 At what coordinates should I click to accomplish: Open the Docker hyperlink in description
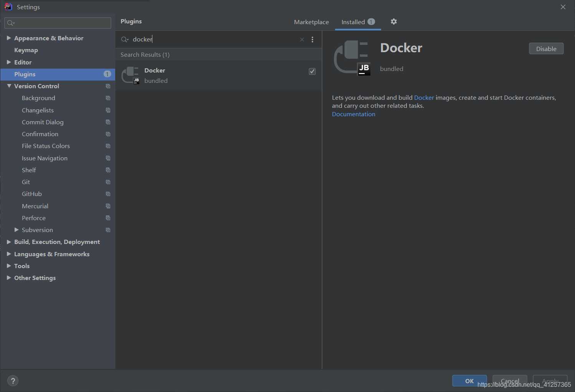424,98
